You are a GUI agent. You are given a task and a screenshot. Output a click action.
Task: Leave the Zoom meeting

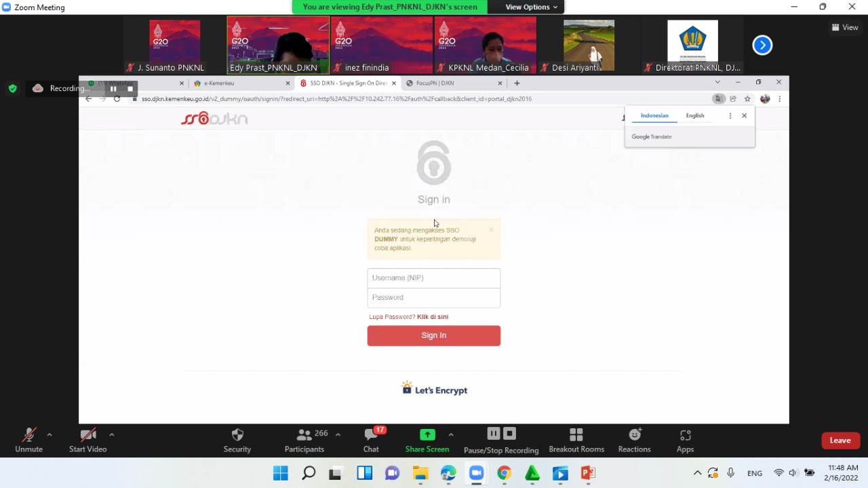(840, 440)
